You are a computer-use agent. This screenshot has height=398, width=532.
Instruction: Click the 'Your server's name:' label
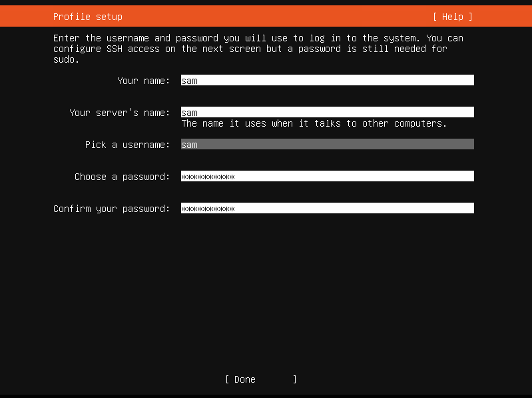[x=119, y=113]
